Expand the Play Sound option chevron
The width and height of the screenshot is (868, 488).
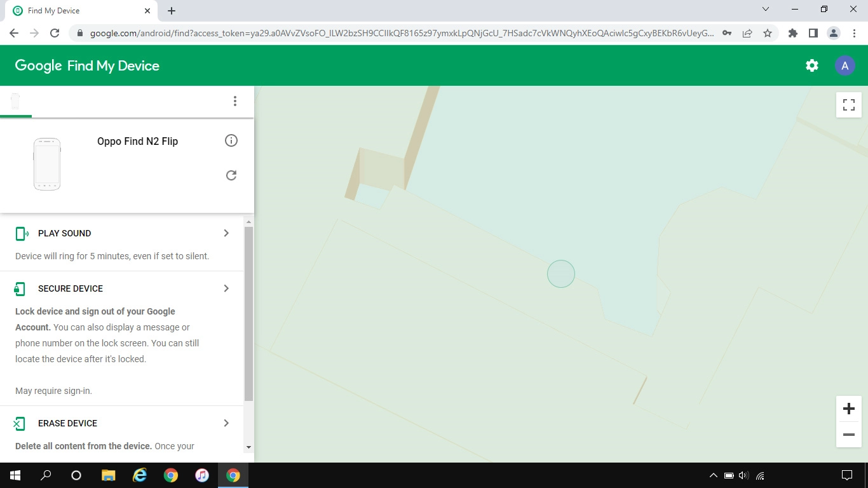[226, 233]
